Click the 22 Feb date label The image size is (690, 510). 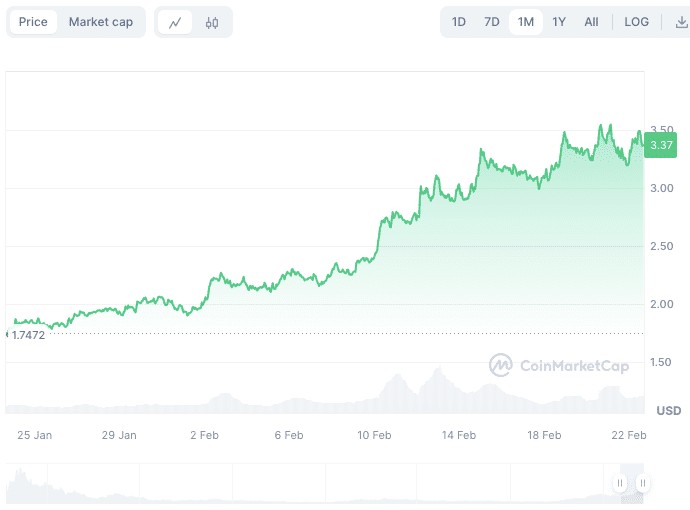[629, 435]
